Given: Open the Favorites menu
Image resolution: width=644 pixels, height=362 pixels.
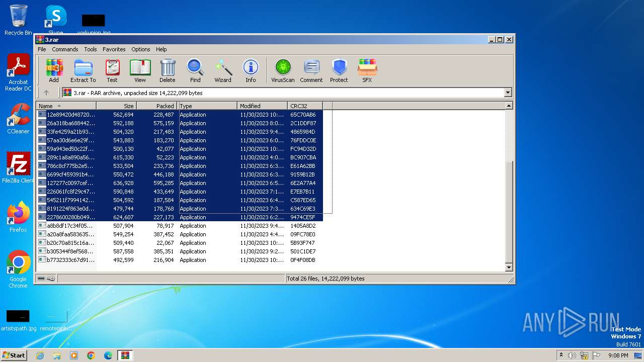Looking at the screenshot, I should click(114, 49).
